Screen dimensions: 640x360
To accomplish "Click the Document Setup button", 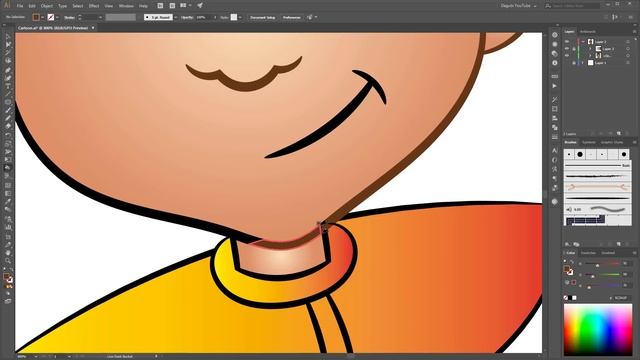I will [263, 17].
